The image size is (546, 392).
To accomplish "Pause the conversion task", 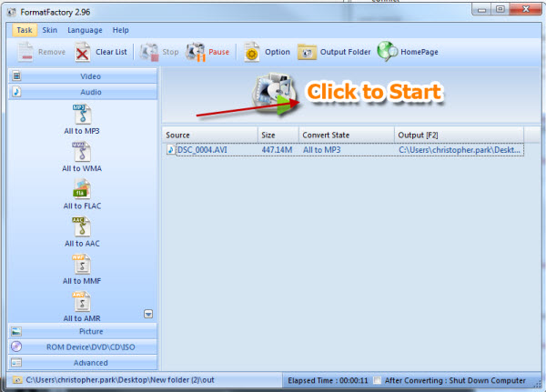I will point(197,52).
